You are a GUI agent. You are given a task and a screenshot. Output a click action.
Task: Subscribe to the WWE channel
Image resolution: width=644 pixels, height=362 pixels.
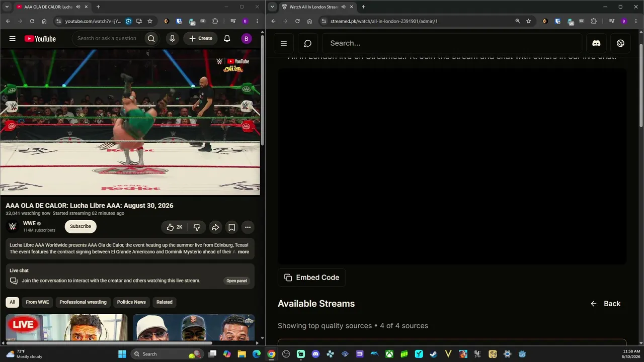click(x=80, y=227)
